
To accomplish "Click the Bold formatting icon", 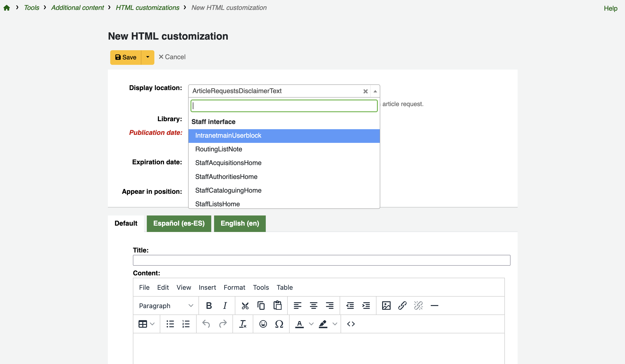I will pos(209,306).
